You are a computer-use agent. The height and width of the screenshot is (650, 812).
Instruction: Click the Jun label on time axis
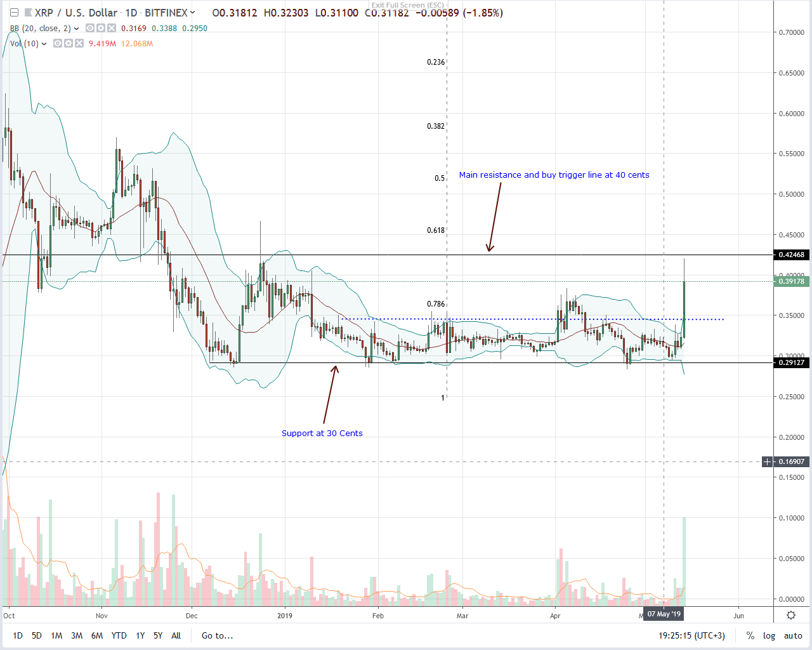pyautogui.click(x=738, y=616)
